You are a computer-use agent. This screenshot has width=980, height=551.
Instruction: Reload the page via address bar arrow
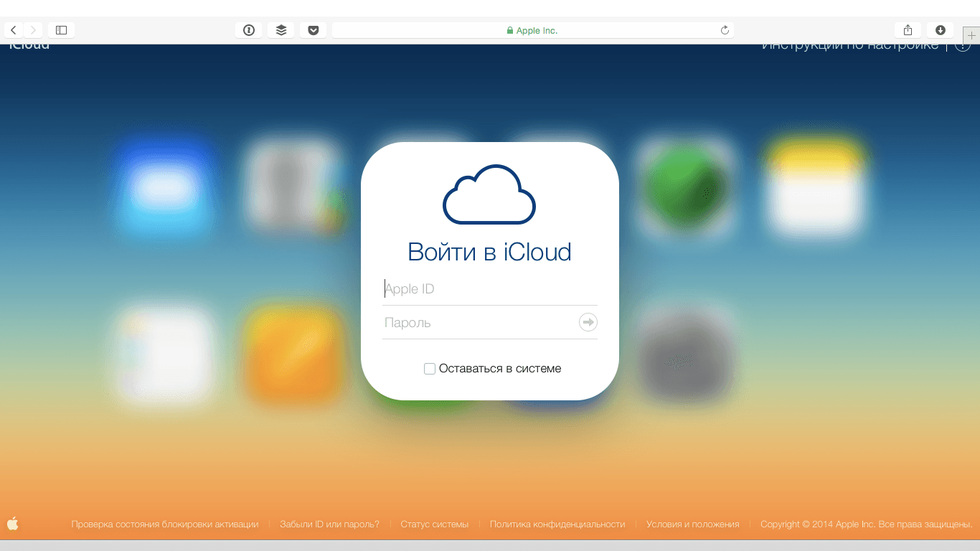pyautogui.click(x=725, y=30)
